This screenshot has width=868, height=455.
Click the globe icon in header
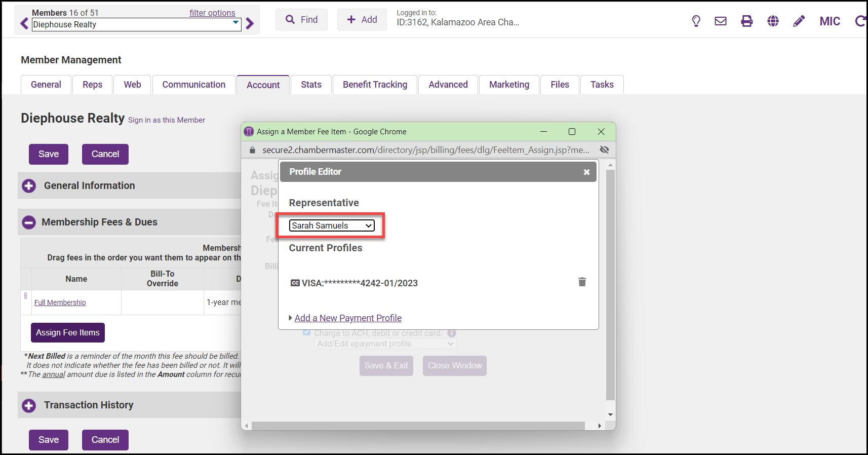tap(773, 21)
